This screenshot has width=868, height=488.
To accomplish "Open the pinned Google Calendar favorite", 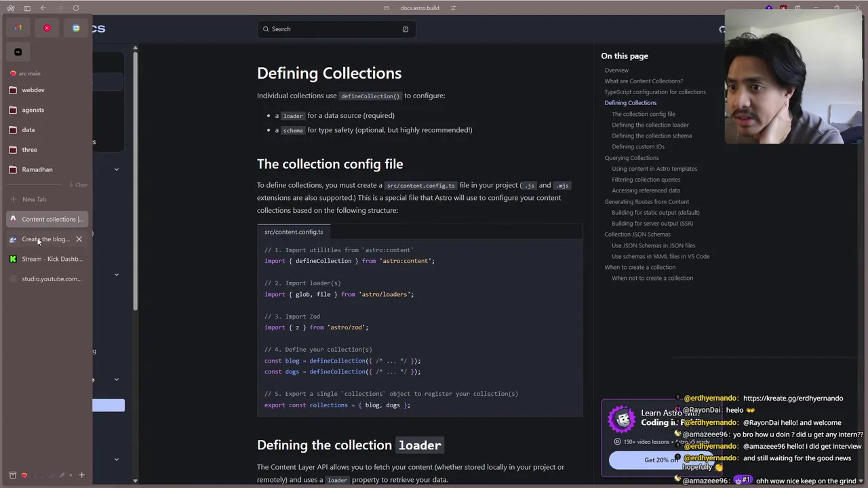I will (x=76, y=28).
